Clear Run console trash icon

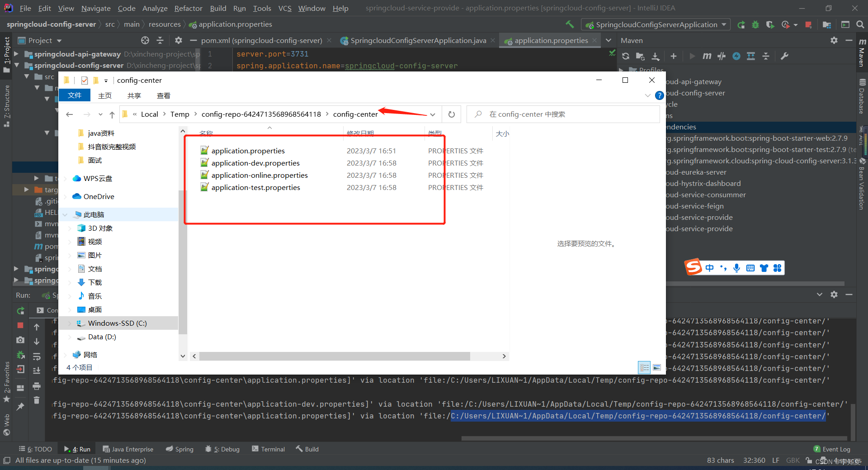point(37,400)
